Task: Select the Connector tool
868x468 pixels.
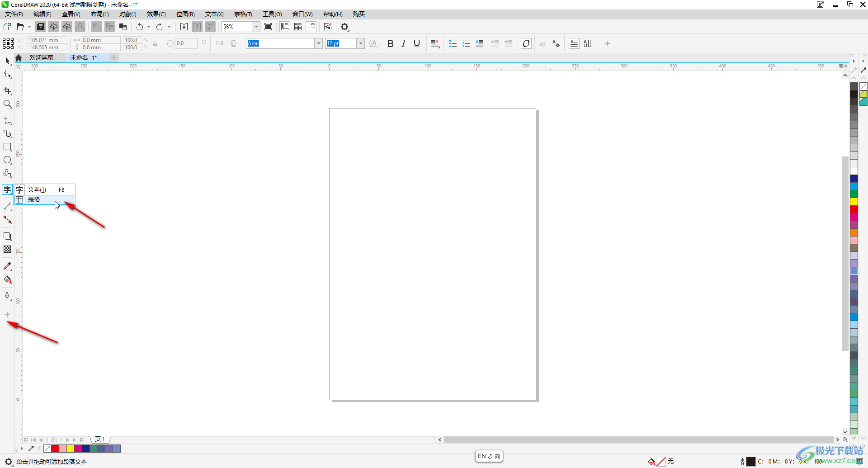Action: pyautogui.click(x=7, y=220)
